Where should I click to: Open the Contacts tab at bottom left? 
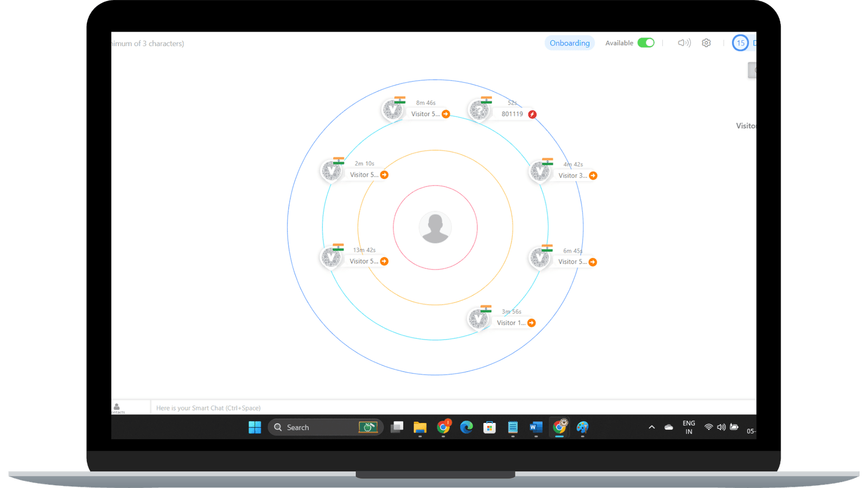(117, 408)
